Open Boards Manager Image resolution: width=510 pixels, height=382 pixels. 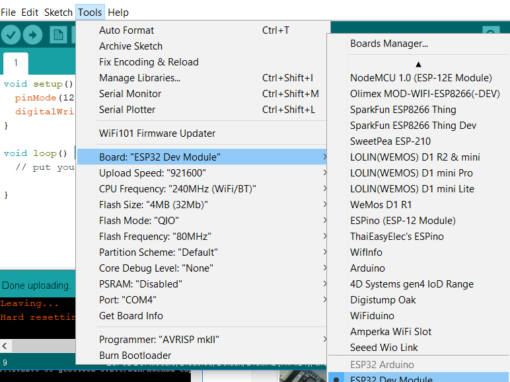tap(419, 44)
